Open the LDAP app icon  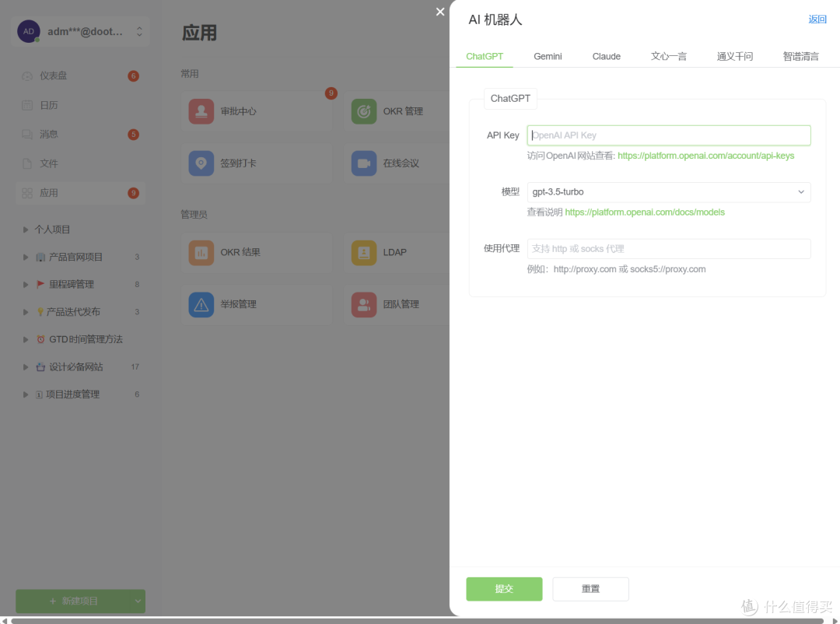click(364, 253)
